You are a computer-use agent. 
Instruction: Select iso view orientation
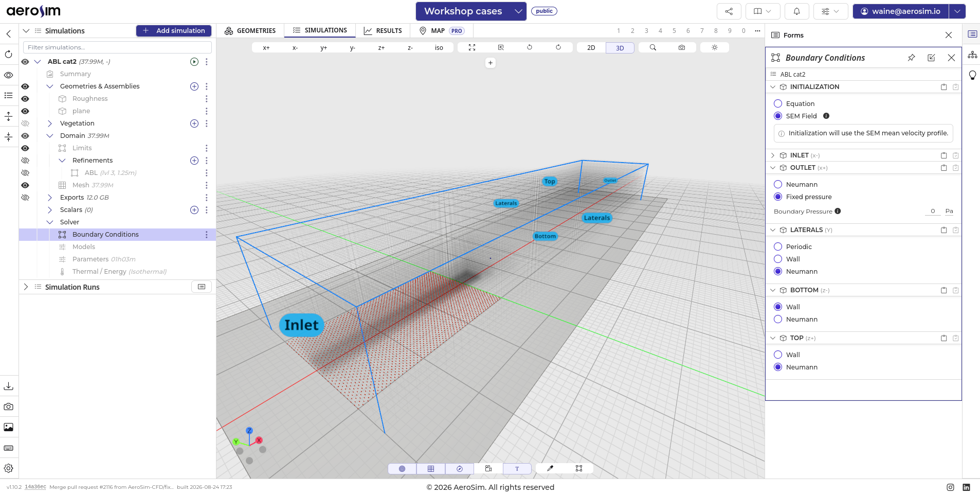coord(439,47)
